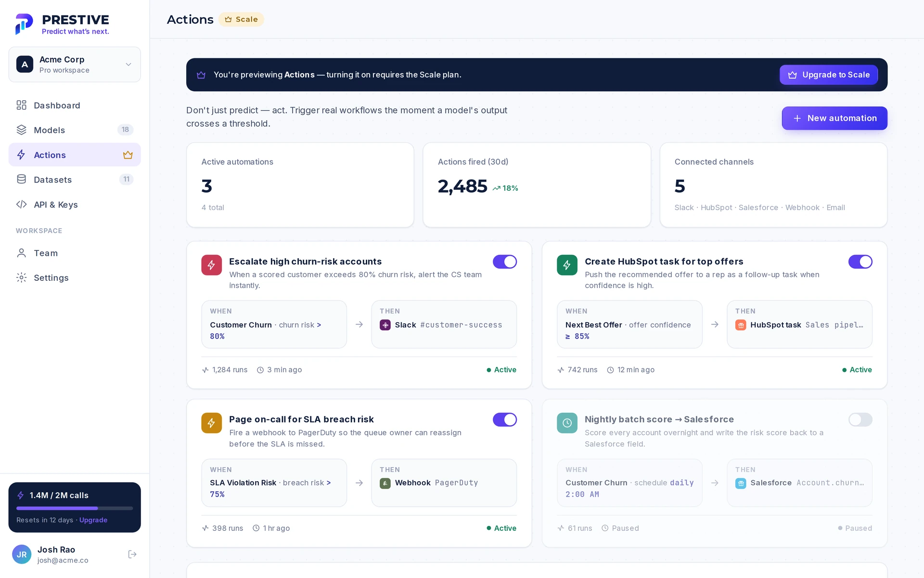Click the 398 runs activity icon

pos(205,528)
